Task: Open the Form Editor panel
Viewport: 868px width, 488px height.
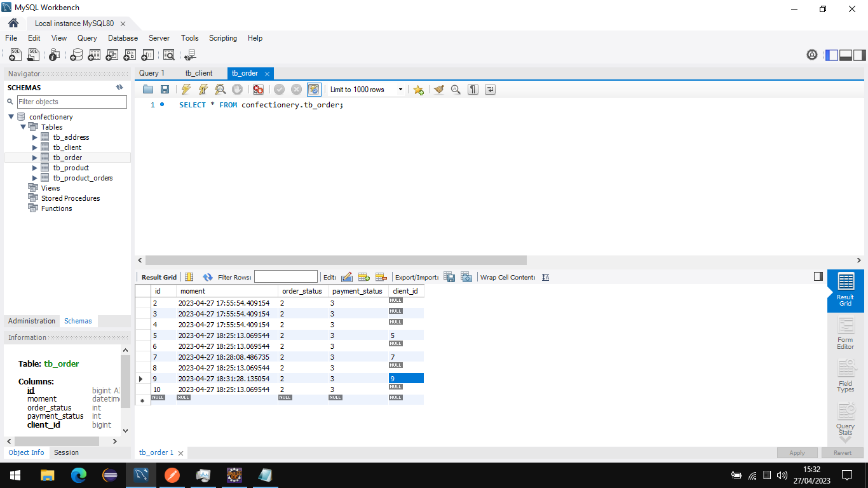Action: pyautogui.click(x=845, y=334)
